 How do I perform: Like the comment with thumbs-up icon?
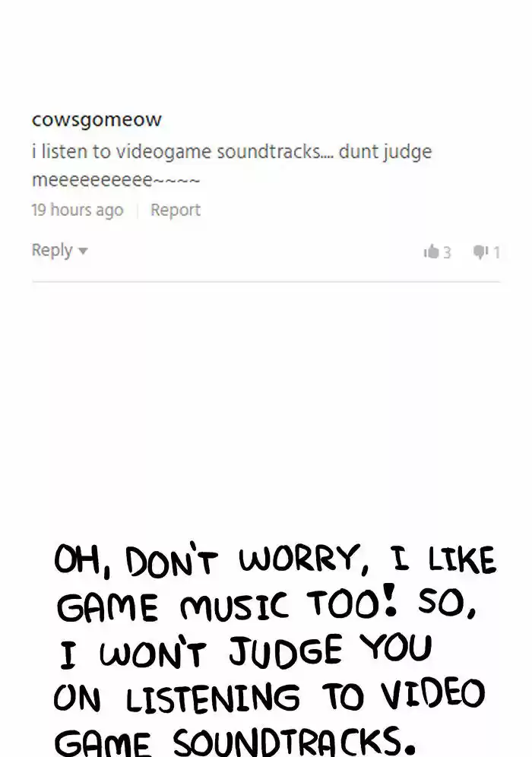[431, 252]
